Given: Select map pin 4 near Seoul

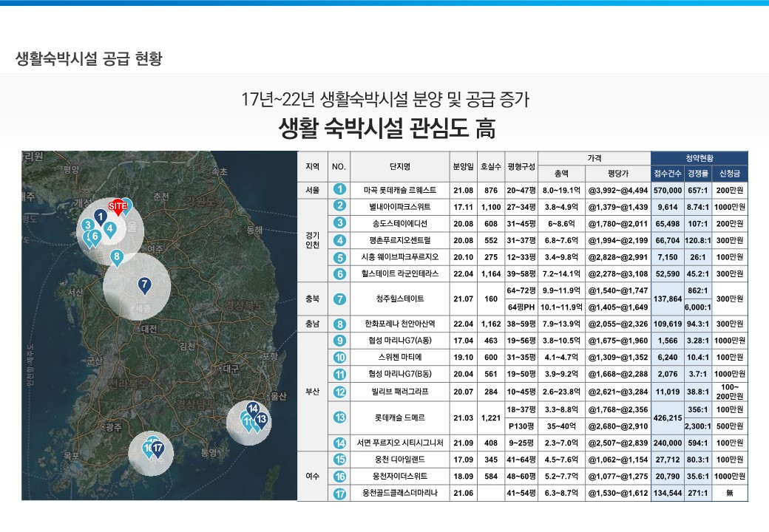Looking at the screenshot, I should pyautogui.click(x=109, y=229).
